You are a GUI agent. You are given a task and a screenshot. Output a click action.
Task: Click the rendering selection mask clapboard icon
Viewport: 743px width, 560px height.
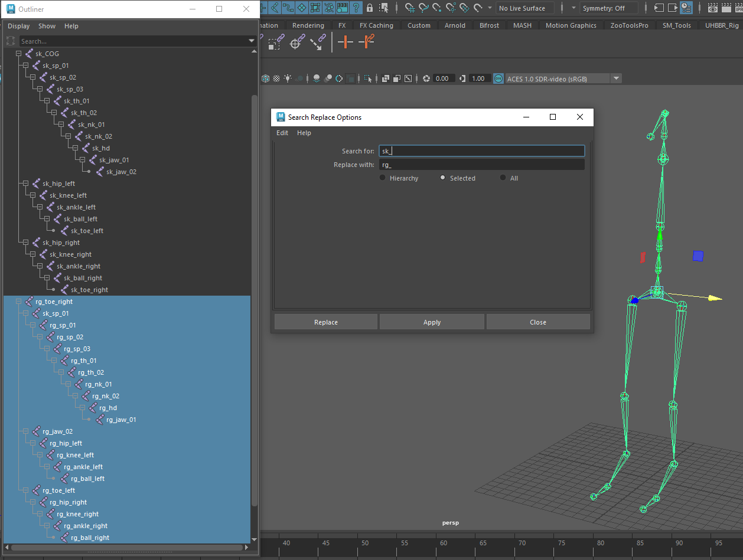[343, 8]
